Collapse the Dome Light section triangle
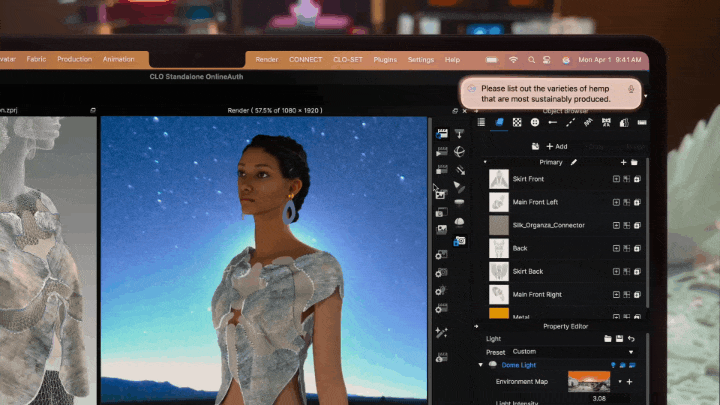720x405 pixels. tap(481, 365)
